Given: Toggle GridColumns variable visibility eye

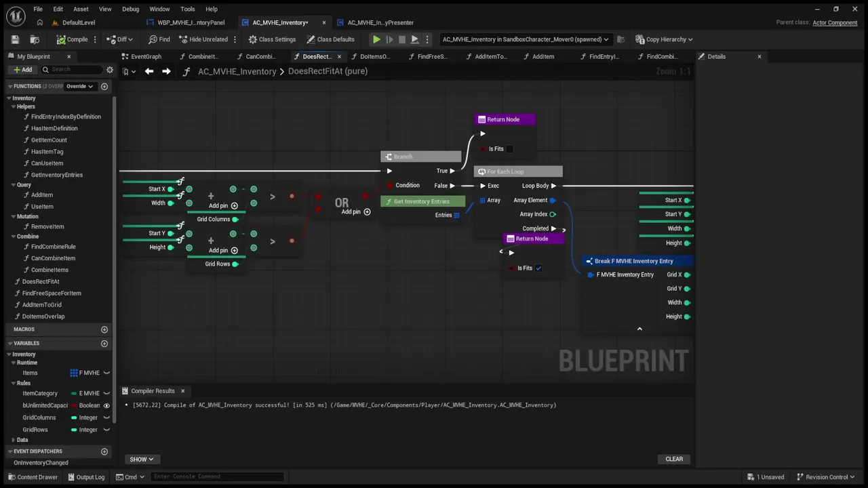Looking at the screenshot, I should [106, 418].
